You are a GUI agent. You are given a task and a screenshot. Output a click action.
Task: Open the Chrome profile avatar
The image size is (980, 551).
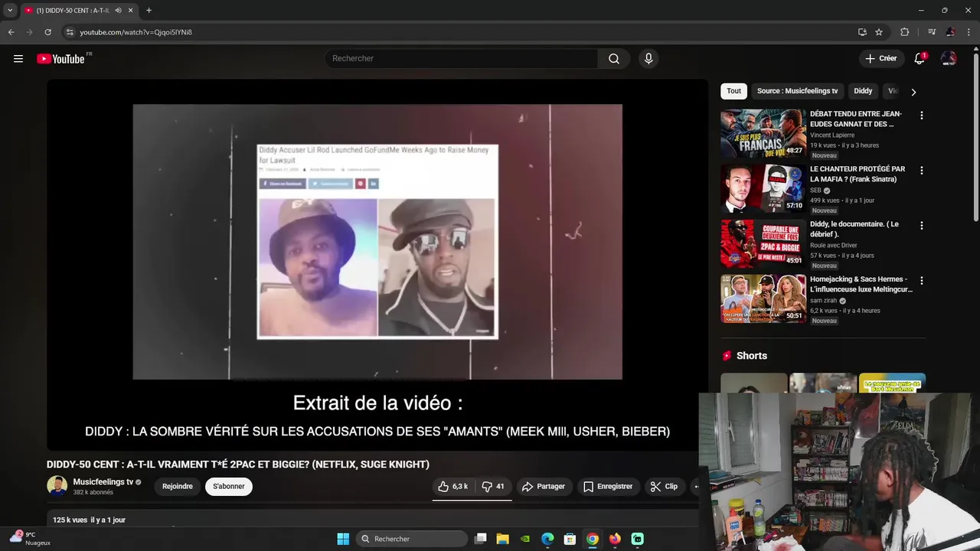(950, 32)
